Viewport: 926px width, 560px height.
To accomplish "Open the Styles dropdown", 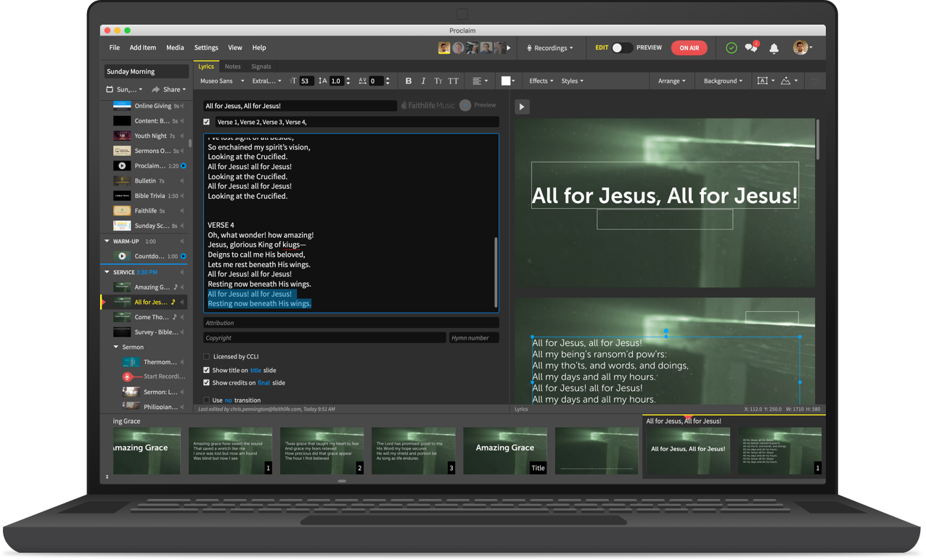I will pos(572,81).
